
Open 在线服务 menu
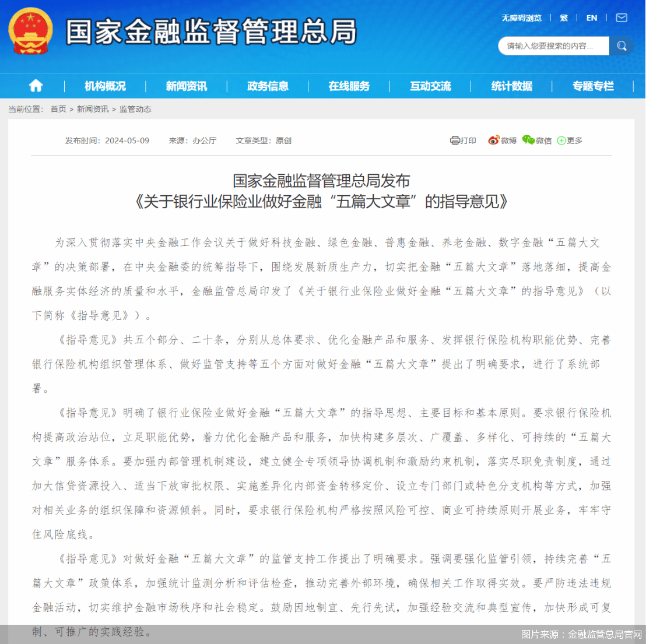click(349, 86)
